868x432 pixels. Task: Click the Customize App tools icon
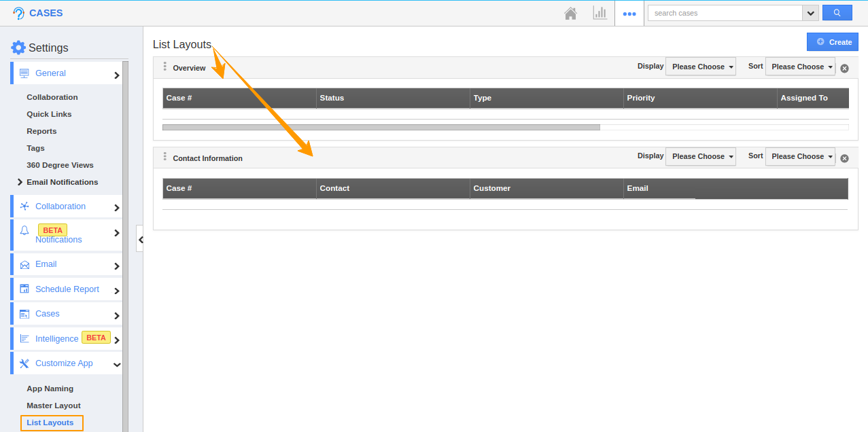tap(24, 363)
